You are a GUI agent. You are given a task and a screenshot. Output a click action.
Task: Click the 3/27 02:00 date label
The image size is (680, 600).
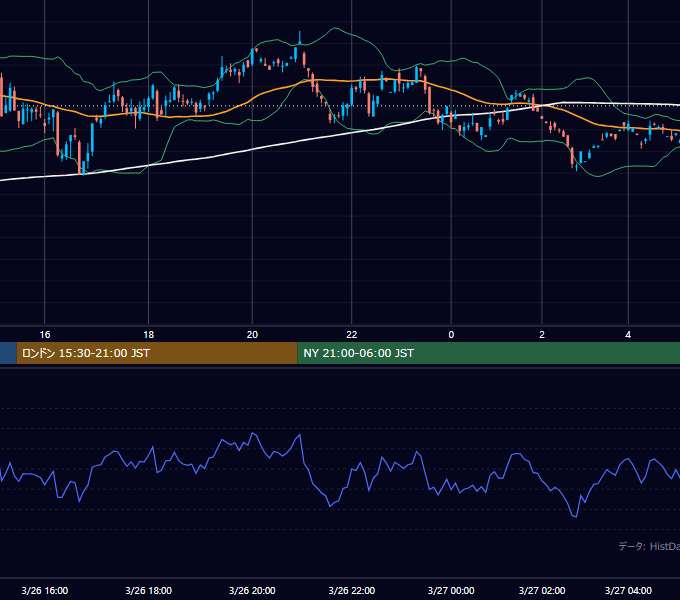point(542,590)
